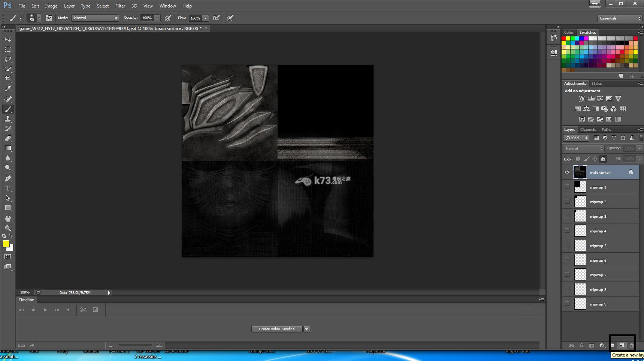Show the mipmap 4 layer

567,231
